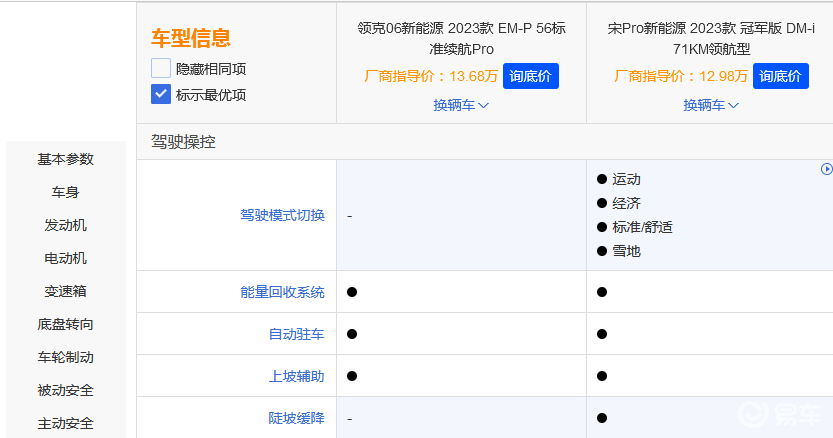The height and width of the screenshot is (438, 833).
Task: Open 换辆车 dropdown under 领克06新能源
Action: 461,105
